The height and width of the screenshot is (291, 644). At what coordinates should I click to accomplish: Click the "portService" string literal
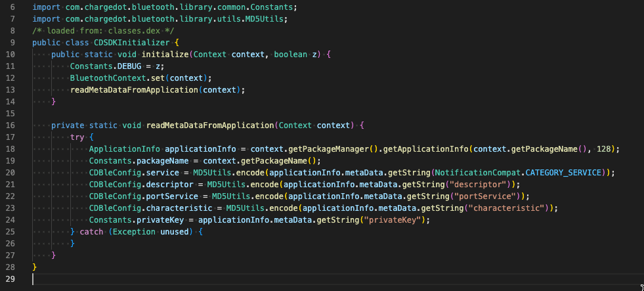(x=485, y=196)
